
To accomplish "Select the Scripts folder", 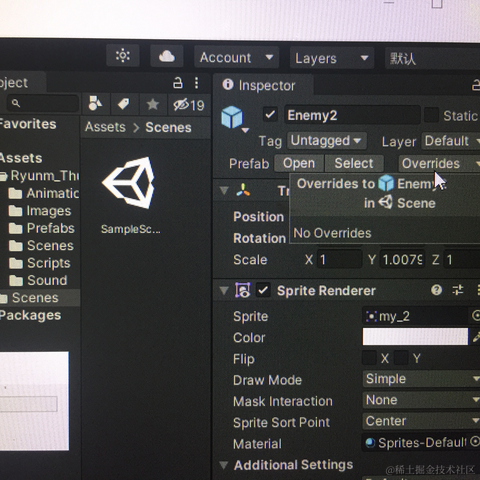I will pos(40,263).
